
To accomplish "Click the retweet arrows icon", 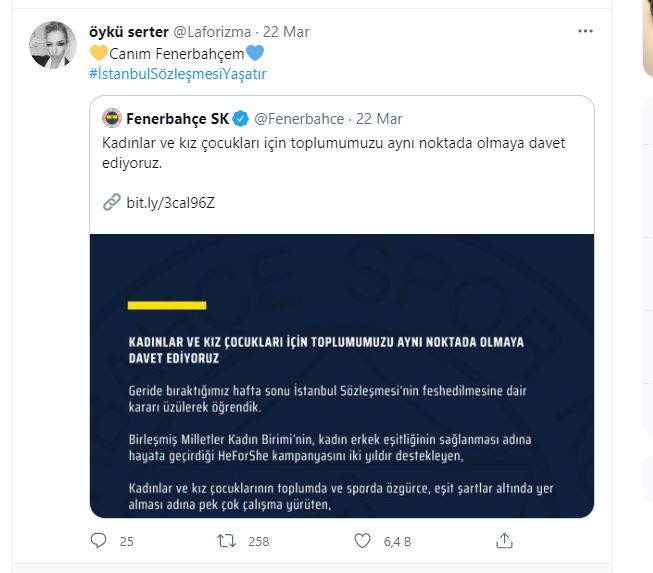I will tap(227, 541).
